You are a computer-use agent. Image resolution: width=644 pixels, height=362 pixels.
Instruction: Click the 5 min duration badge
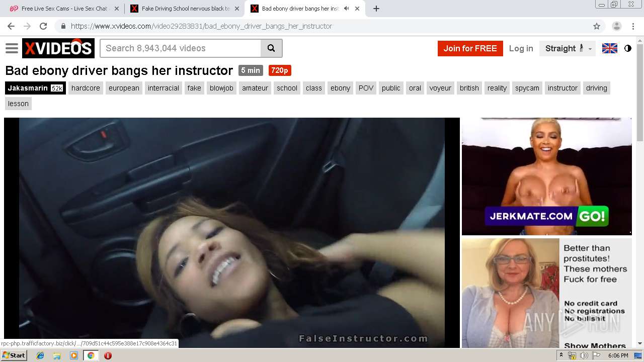250,70
